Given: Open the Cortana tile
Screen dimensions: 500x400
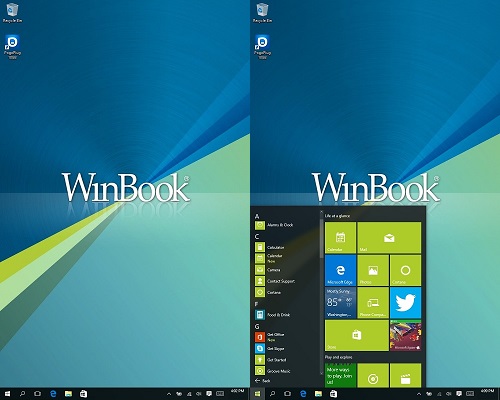Looking at the screenshot, I should (405, 270).
